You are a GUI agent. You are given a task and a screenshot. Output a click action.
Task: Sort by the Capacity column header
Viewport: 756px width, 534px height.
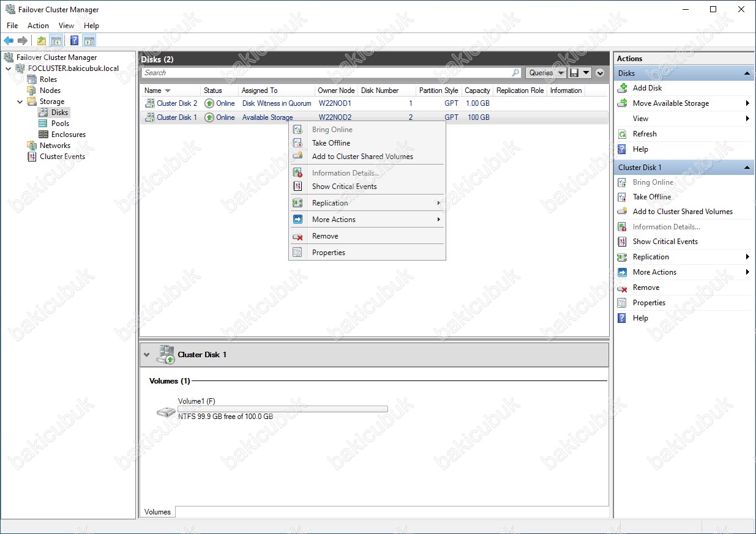point(477,91)
